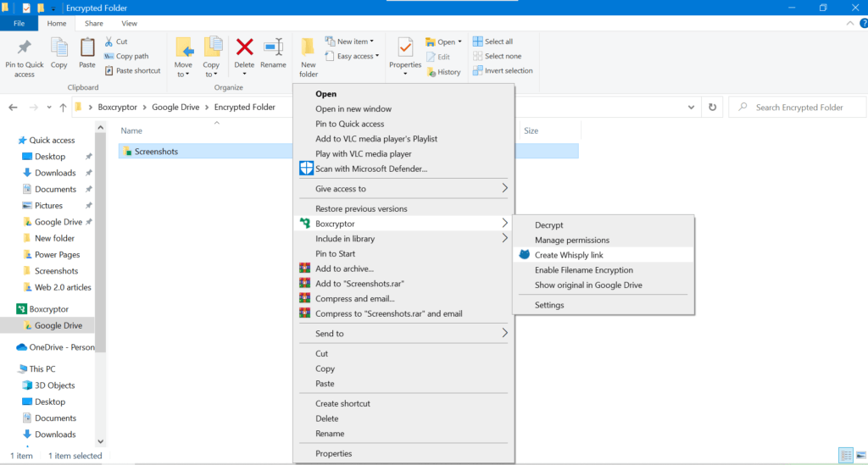Click the Name column header
868x465 pixels.
(131, 131)
